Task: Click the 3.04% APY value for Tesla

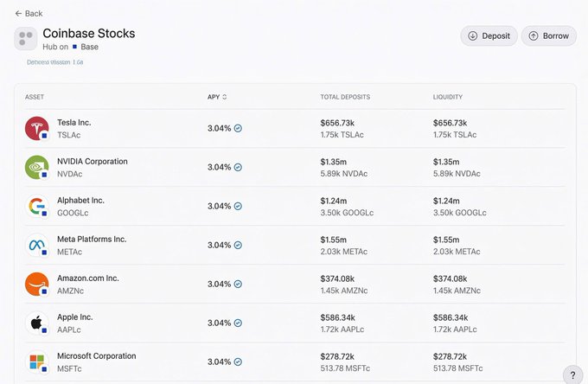Action: click(219, 128)
